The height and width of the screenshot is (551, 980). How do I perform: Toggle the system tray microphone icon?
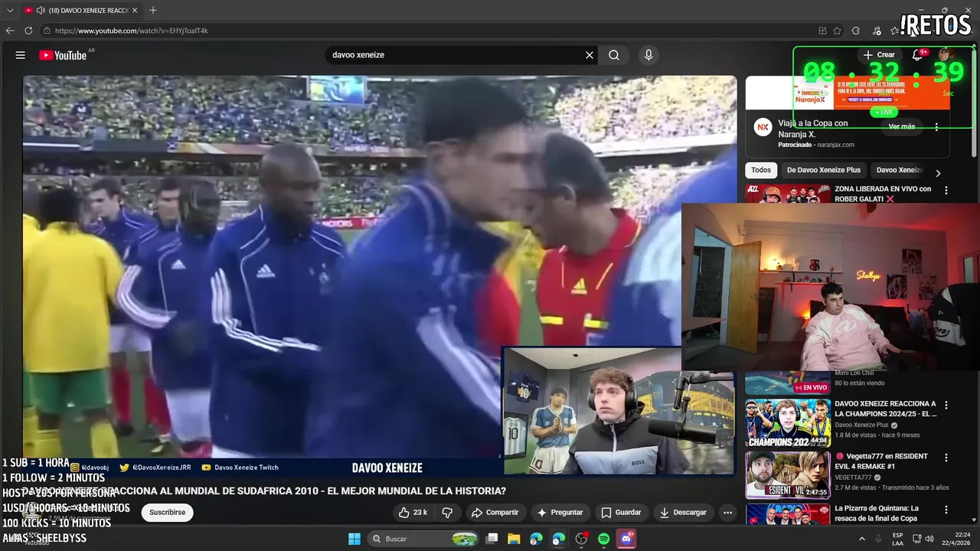(878, 539)
